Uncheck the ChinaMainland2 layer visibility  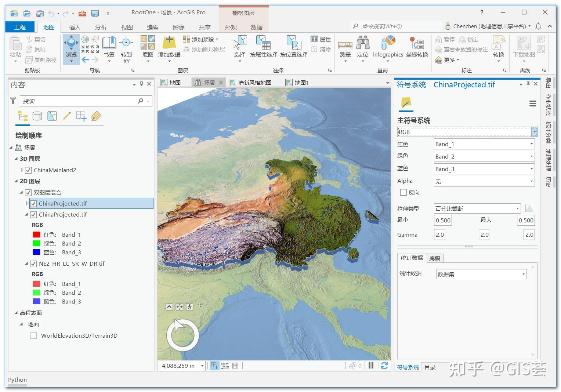point(28,170)
